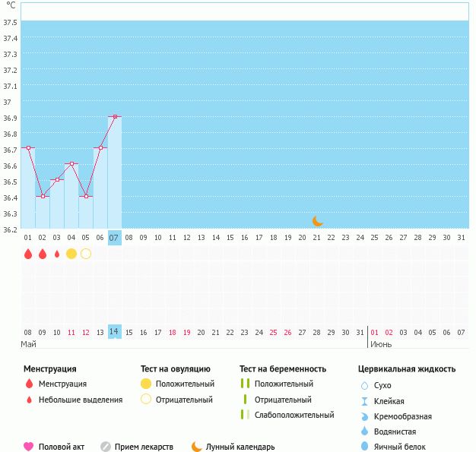Click the Менструация legend heading
Viewport: 476px width, 452px height.
[50, 369]
